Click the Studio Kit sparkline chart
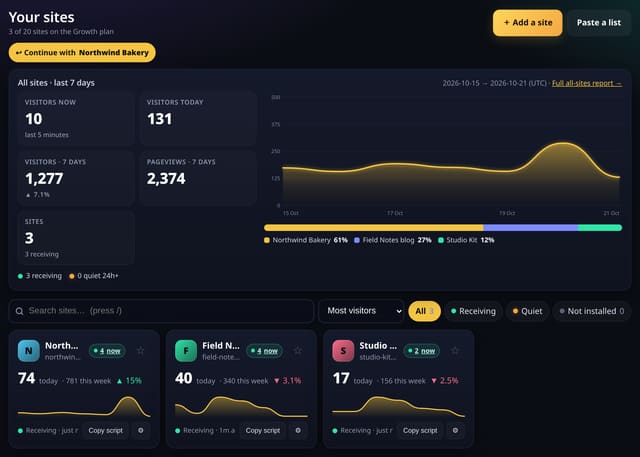640x457 pixels. tap(398, 406)
